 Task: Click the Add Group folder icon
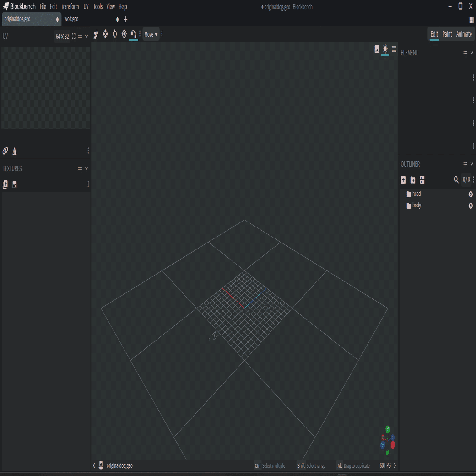point(412,180)
